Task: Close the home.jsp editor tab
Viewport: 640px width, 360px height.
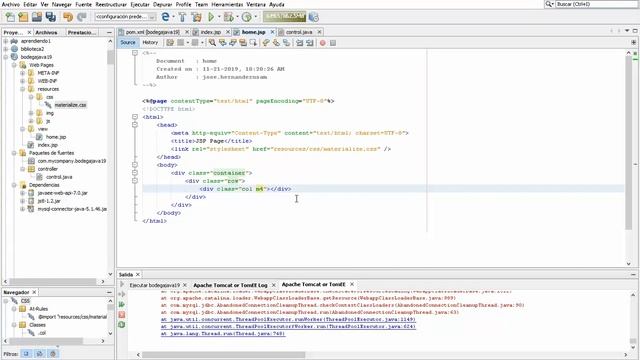Action: point(272,32)
